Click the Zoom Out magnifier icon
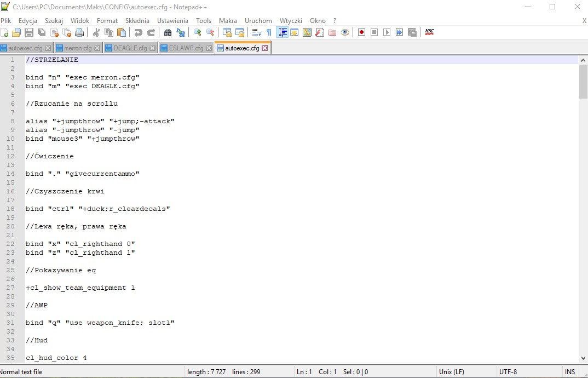Image resolution: width=588 pixels, height=378 pixels. [210, 33]
